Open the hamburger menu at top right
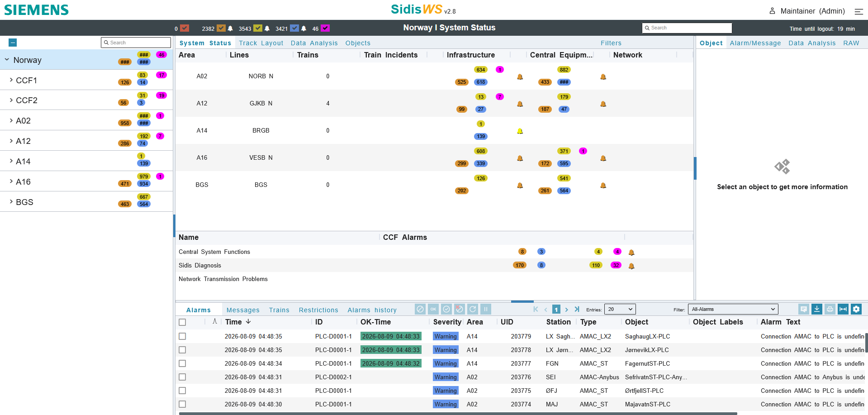The width and height of the screenshot is (868, 415). 859,11
